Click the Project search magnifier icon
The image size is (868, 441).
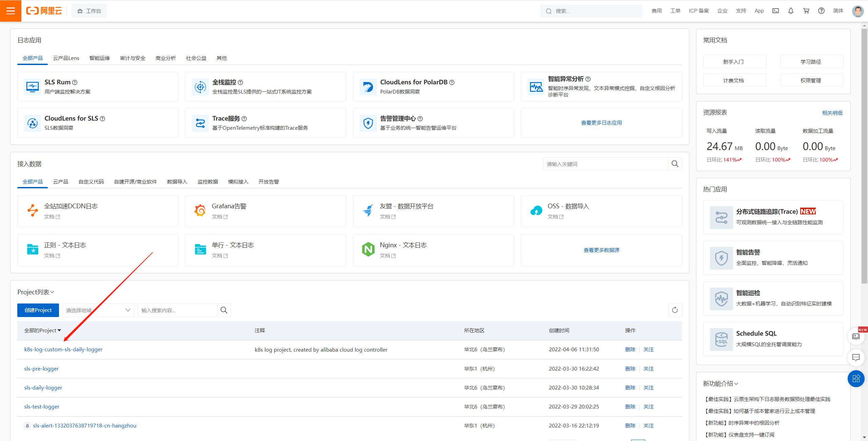pyautogui.click(x=224, y=310)
